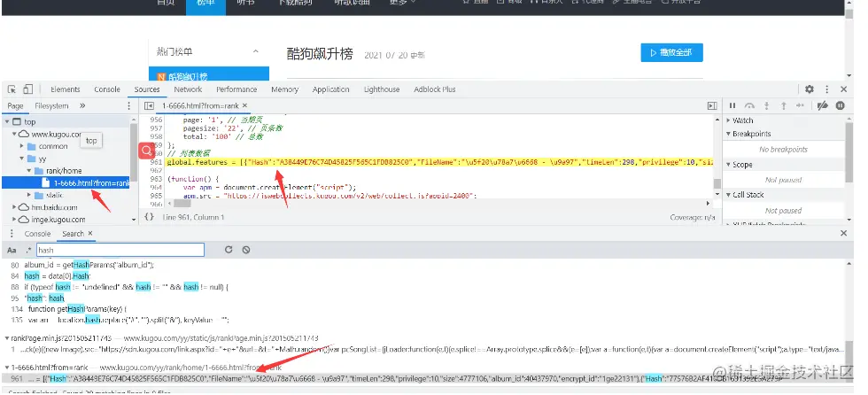Select the 1-6666.html file in tree

(x=66, y=183)
